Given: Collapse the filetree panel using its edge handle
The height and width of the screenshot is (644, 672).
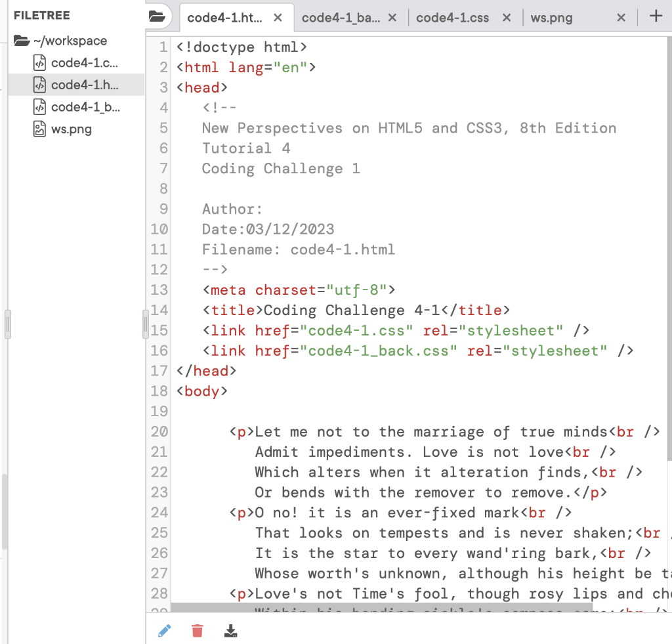Looking at the screenshot, I should 7,324.
